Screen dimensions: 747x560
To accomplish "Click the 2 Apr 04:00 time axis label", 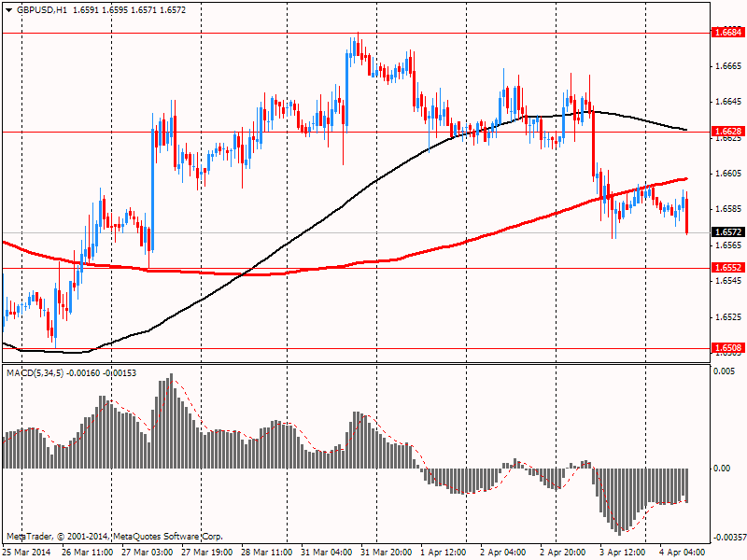I will (503, 553).
